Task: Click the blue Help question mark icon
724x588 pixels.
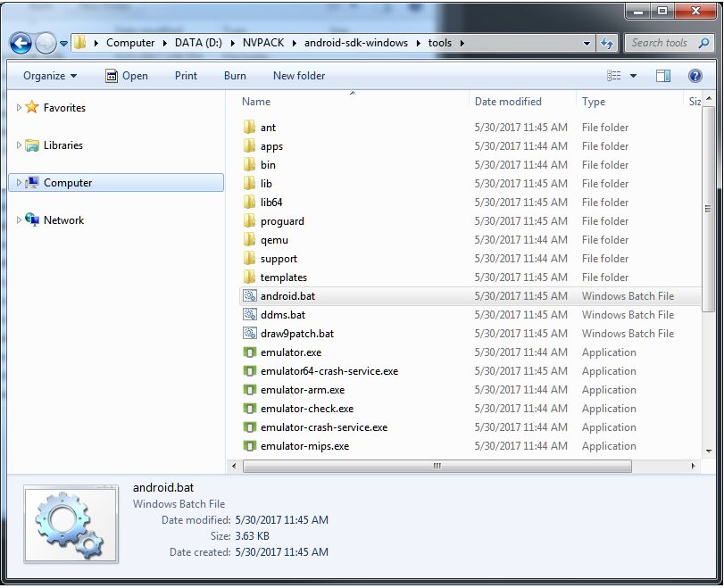Action: [x=695, y=75]
